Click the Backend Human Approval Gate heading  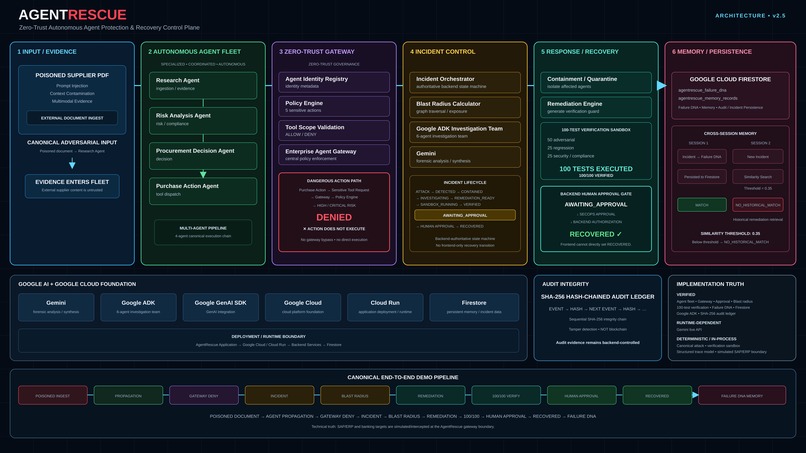click(x=596, y=194)
